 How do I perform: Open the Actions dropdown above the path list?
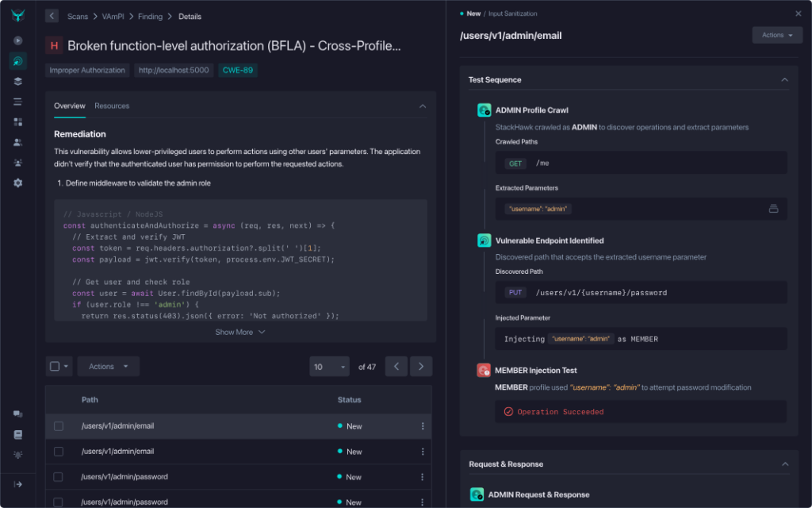tap(108, 366)
